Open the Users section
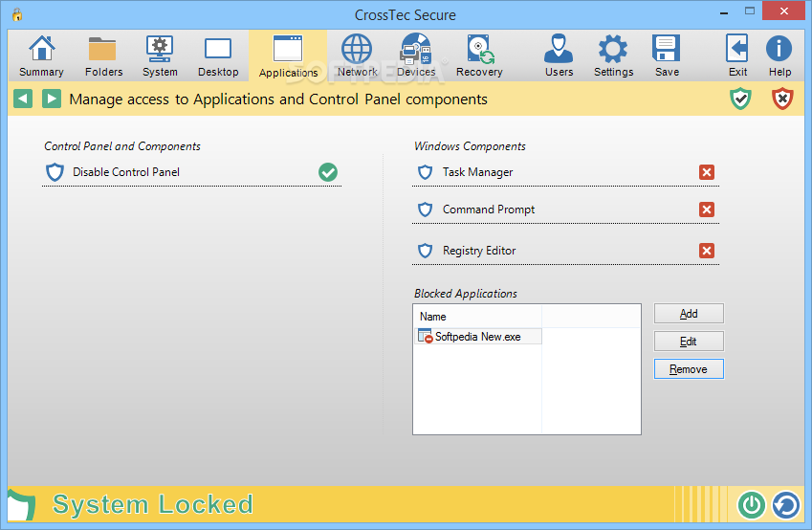Viewport: 812px width, 530px height. point(559,55)
